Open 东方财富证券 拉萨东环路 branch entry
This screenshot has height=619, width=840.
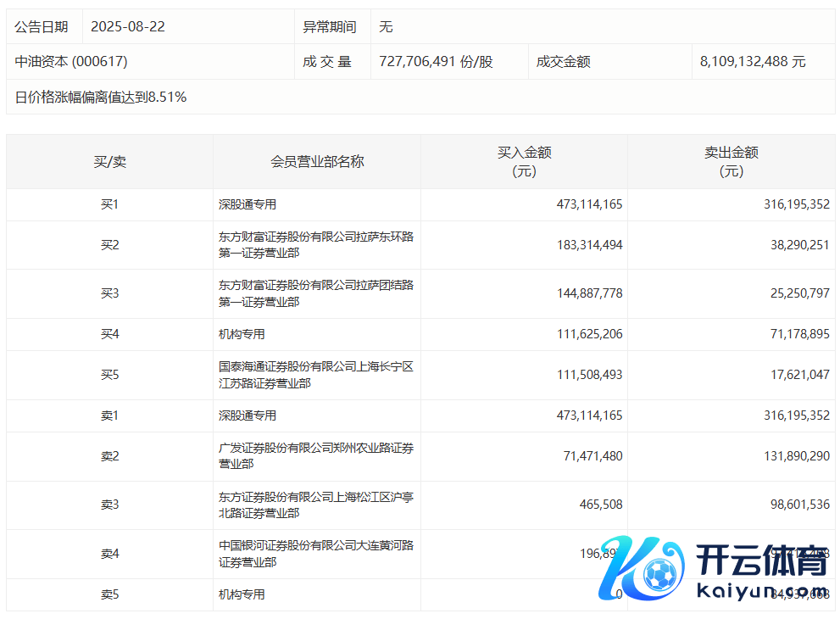315,245
